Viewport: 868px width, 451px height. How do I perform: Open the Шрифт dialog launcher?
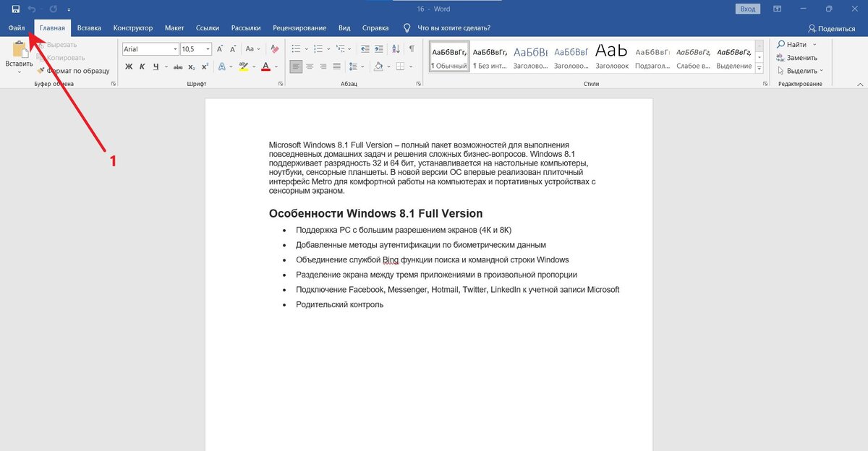pos(281,85)
